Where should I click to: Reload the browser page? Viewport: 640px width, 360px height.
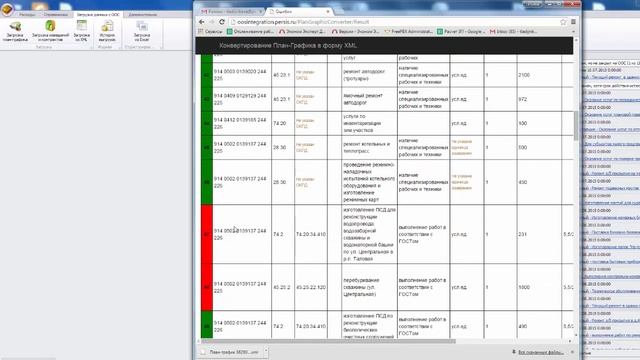pyautogui.click(x=222, y=22)
